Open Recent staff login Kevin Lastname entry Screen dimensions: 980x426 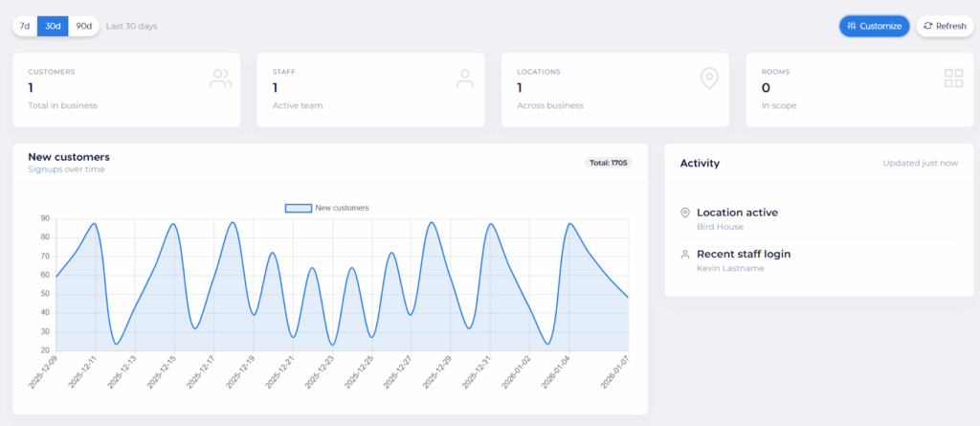point(743,260)
